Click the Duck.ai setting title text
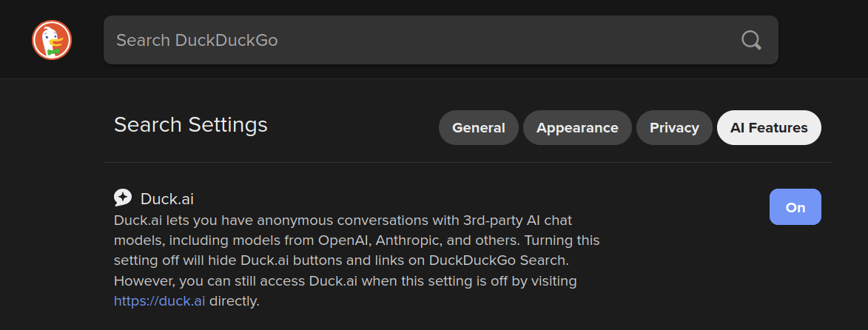The image size is (868, 330). click(x=167, y=198)
